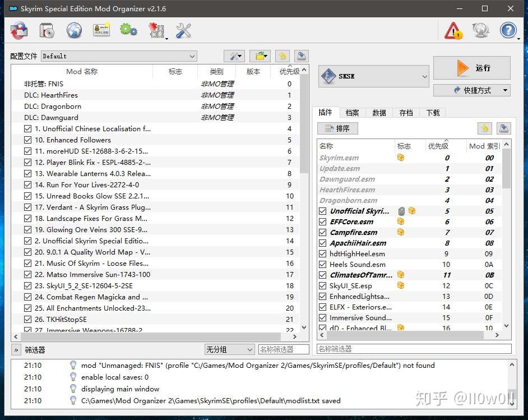
Task: Click archive flag icon of Skyrim.esm
Action: [x=401, y=157]
